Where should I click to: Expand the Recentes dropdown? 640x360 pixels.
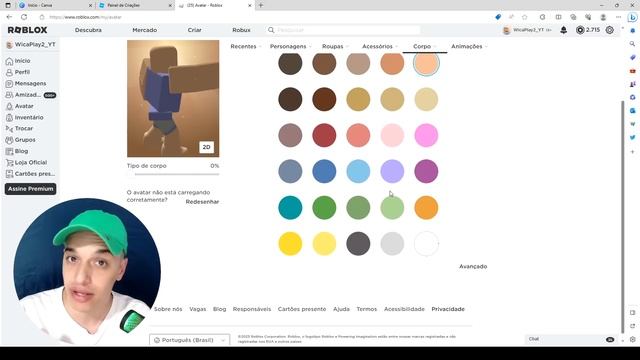point(245,47)
